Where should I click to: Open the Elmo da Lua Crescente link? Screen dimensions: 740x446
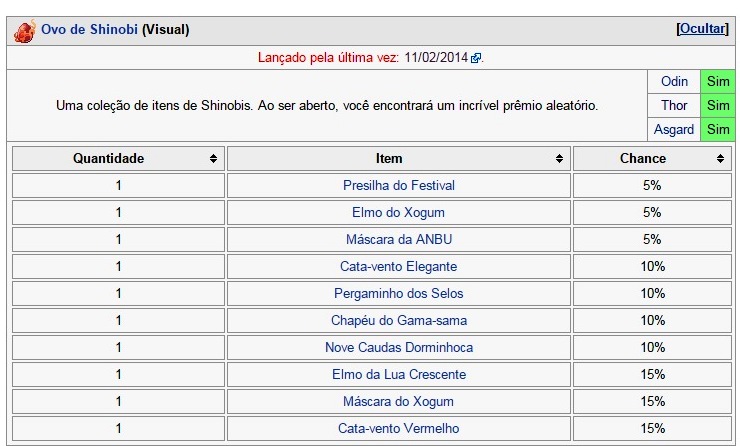pyautogui.click(x=399, y=374)
